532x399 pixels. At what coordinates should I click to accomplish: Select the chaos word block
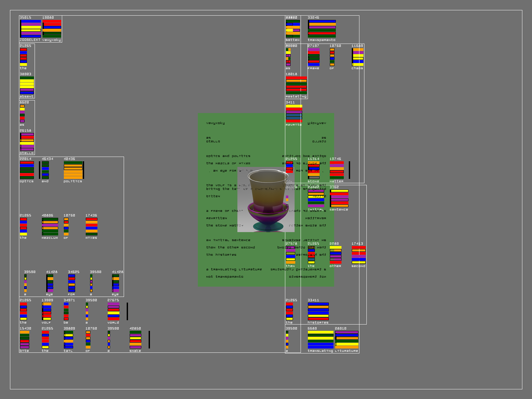tap(357, 57)
